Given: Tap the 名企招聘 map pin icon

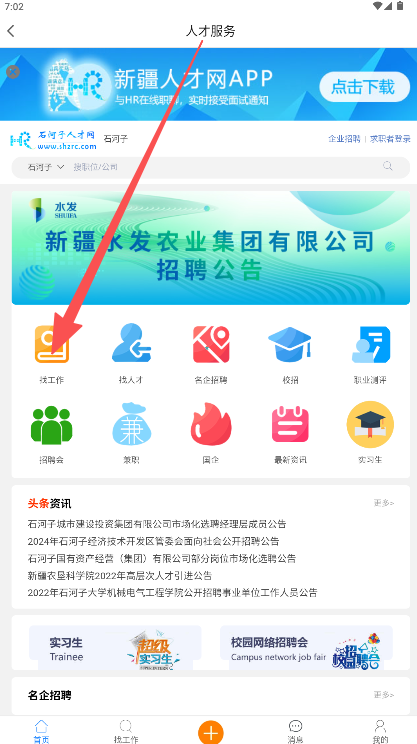Looking at the screenshot, I should (211, 344).
